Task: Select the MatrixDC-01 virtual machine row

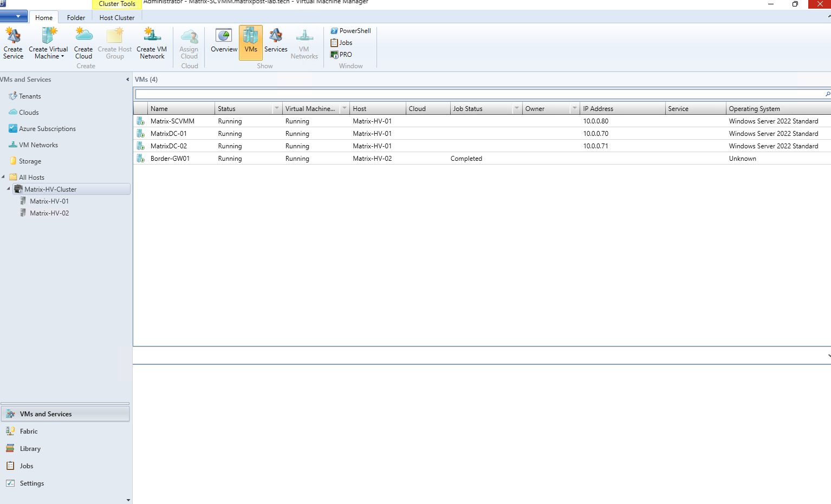Action: coord(482,134)
